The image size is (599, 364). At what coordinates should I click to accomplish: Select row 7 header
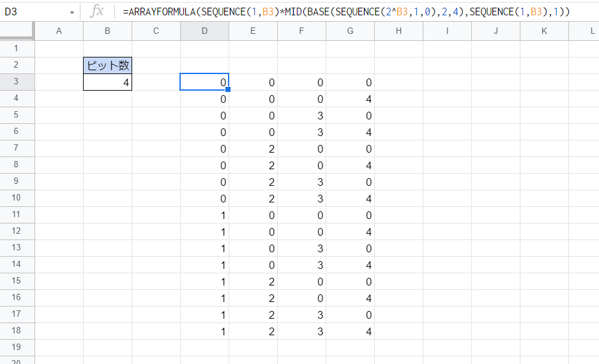tap(16, 148)
